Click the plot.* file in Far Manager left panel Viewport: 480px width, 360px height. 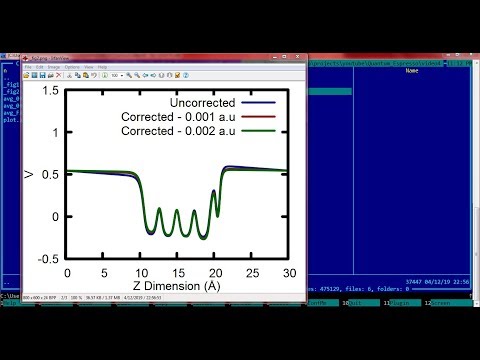(12, 120)
